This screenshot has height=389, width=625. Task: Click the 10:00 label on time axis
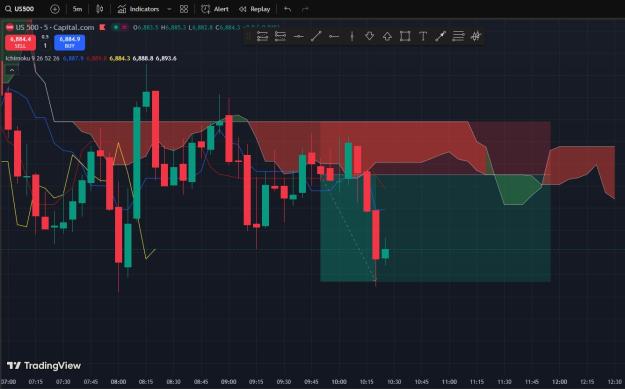339,381
